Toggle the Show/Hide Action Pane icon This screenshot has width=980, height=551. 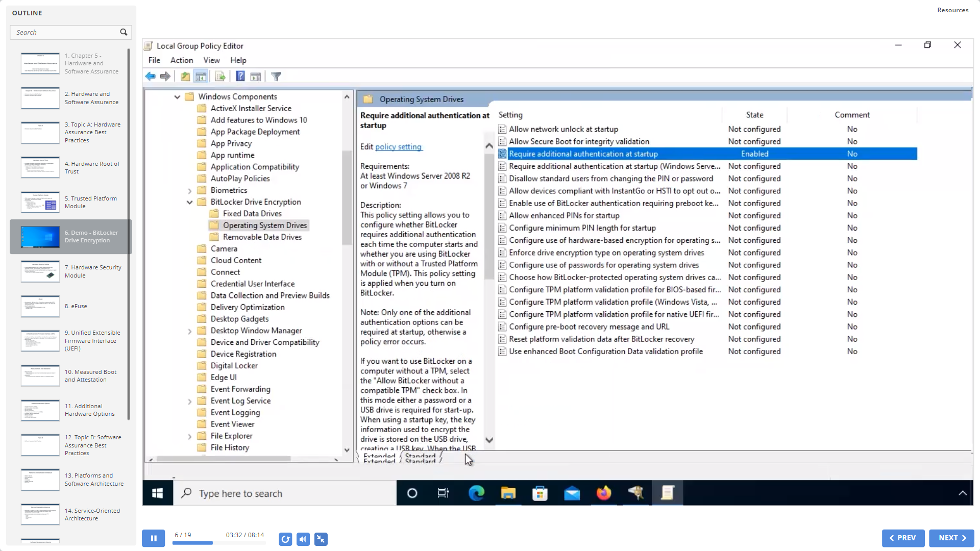pyautogui.click(x=256, y=77)
